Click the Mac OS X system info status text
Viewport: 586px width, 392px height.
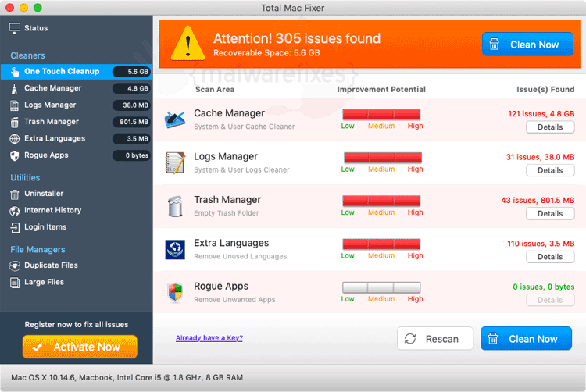pos(127,377)
